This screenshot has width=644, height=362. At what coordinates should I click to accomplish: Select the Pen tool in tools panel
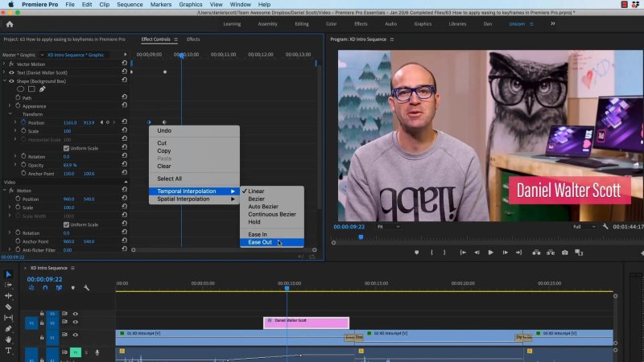(8, 328)
